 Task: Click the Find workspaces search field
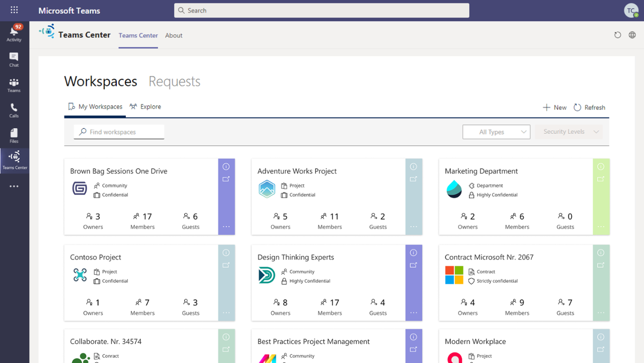click(x=119, y=131)
